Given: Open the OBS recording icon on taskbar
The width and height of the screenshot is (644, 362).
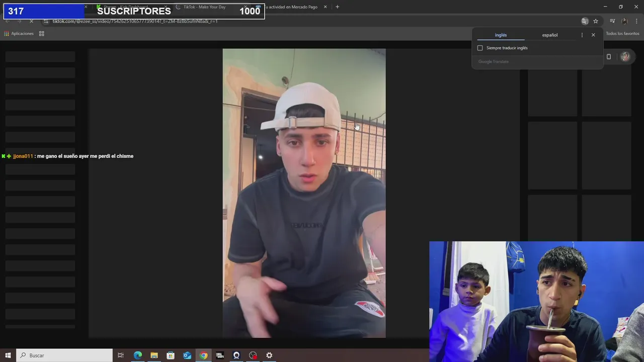Looking at the screenshot, I should click(253, 355).
